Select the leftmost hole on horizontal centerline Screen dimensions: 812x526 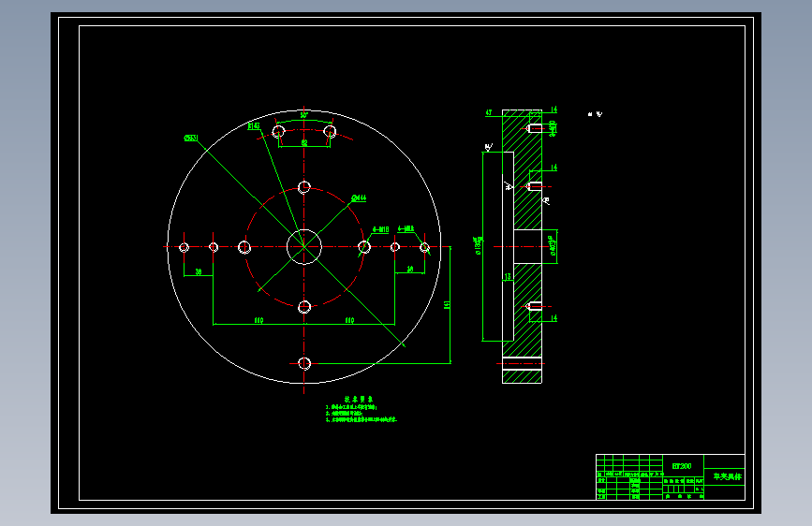184,247
